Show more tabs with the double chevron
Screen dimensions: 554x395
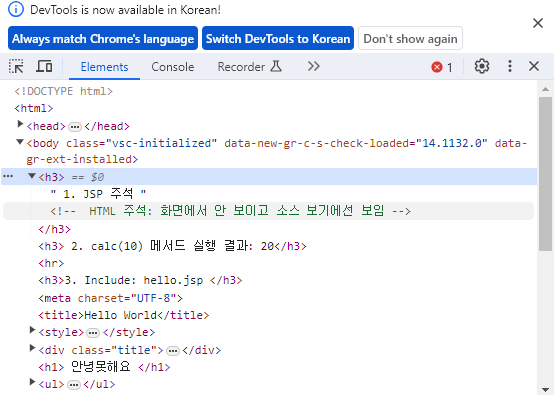313,66
